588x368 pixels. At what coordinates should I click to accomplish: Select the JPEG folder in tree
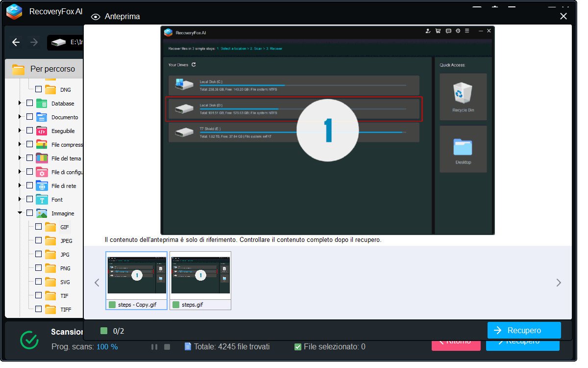(66, 241)
